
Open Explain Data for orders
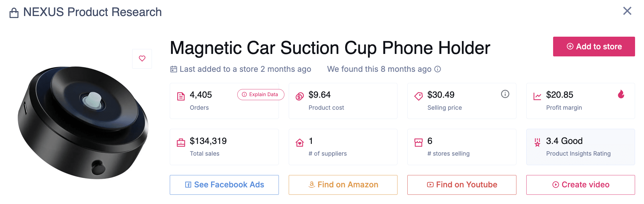click(261, 95)
